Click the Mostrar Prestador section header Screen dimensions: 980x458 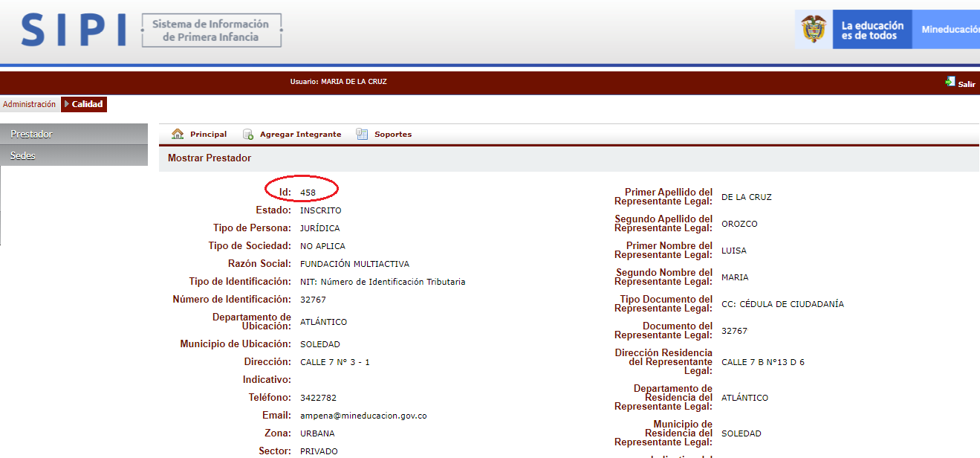210,158
